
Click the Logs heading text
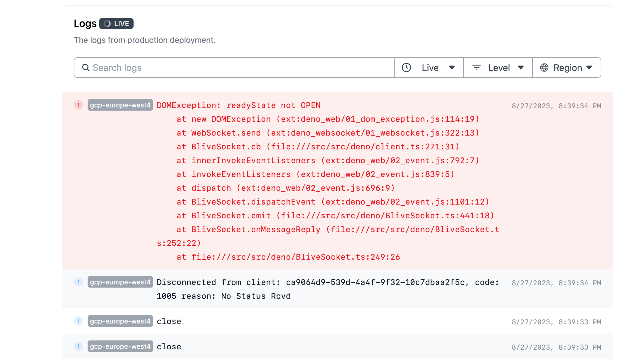[x=85, y=24]
